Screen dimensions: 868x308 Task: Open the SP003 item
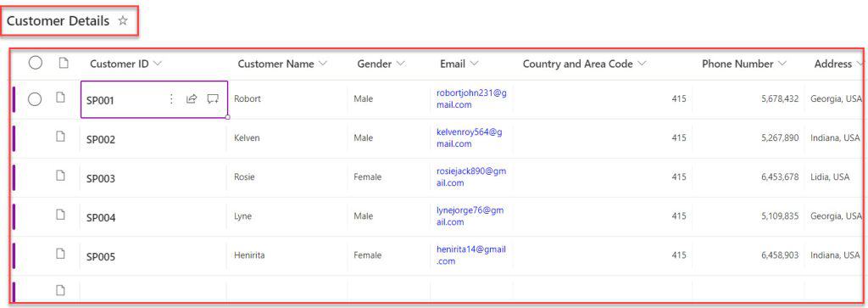coord(101,179)
